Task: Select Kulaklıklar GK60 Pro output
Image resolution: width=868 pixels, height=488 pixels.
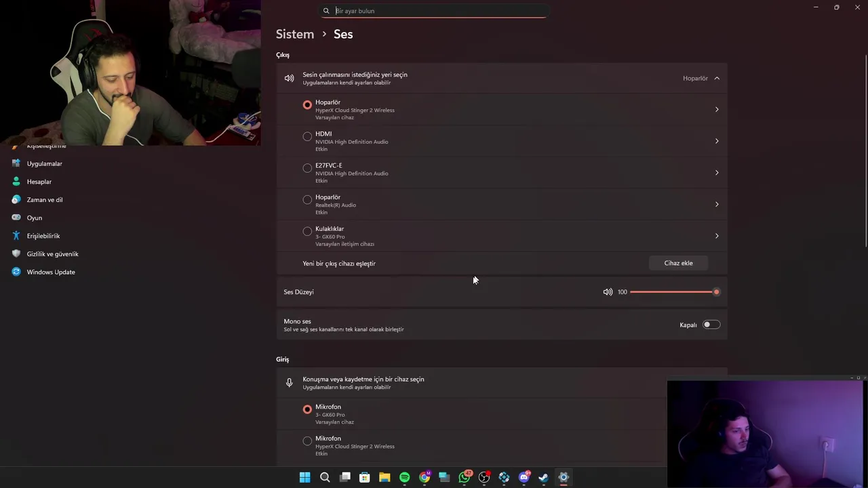Action: 307,231
